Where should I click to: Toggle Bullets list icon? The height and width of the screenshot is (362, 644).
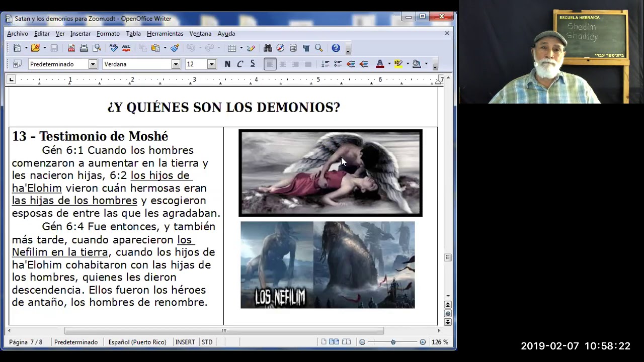tap(338, 64)
